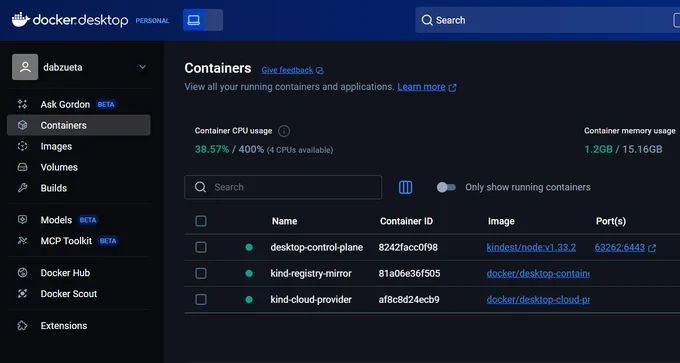Click the right half of the header mode switch
680x363 pixels.
(213, 20)
